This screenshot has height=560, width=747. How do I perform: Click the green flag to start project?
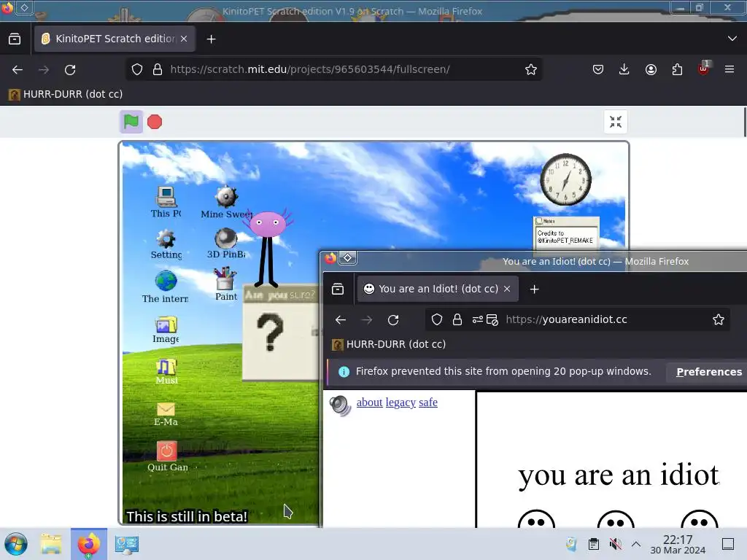coord(131,122)
